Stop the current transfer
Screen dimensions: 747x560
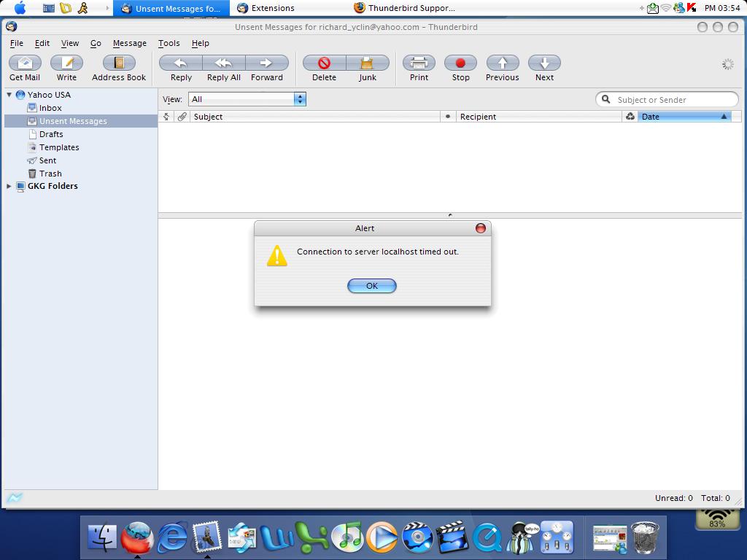[461, 63]
